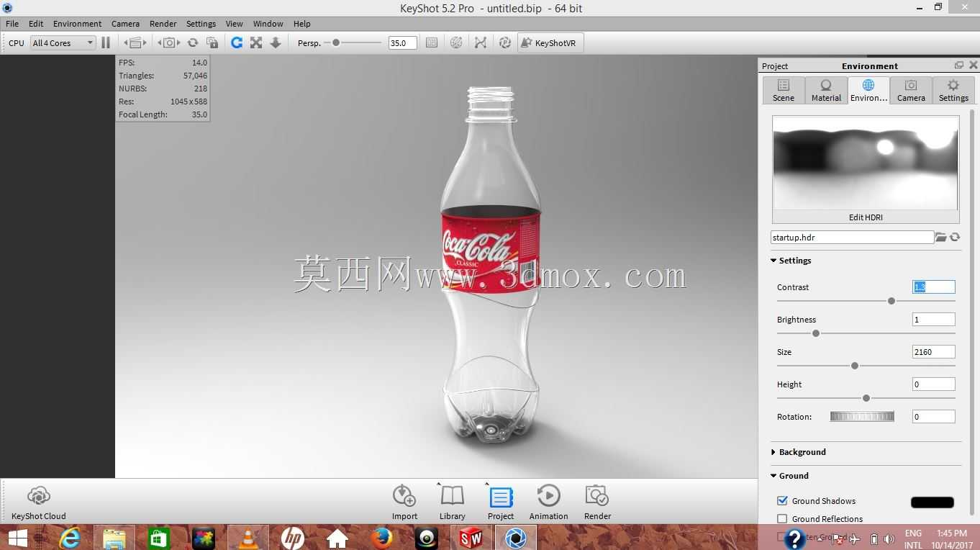Click the HDRI environment preview thumbnail

(x=866, y=163)
